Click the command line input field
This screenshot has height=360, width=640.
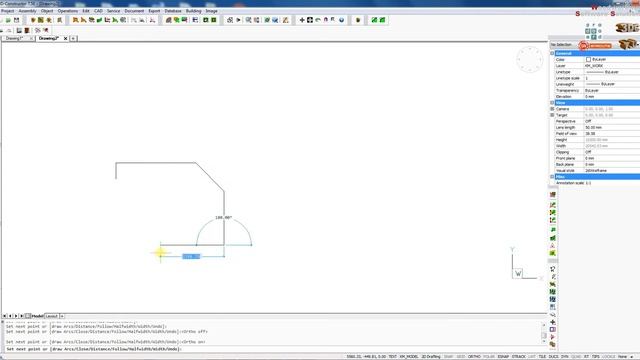click(x=273, y=349)
